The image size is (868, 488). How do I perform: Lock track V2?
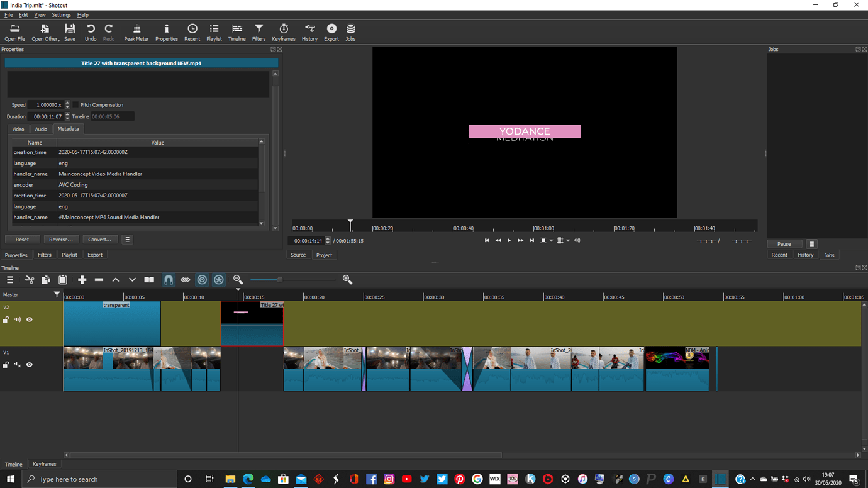pos(6,319)
